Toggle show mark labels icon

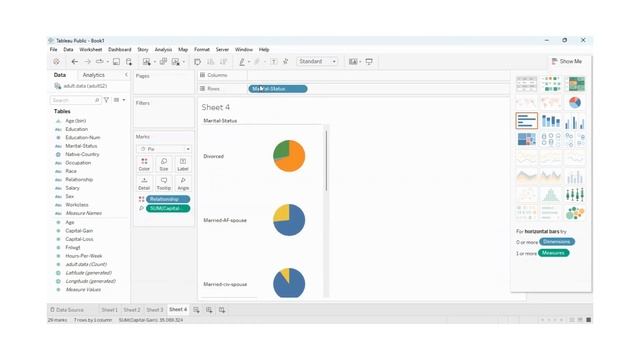(x=274, y=62)
